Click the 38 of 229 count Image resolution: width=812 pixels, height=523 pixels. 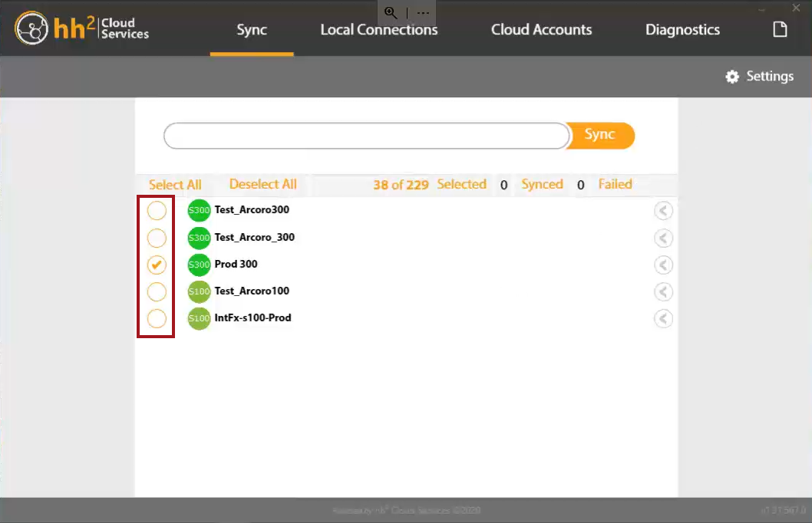401,185
